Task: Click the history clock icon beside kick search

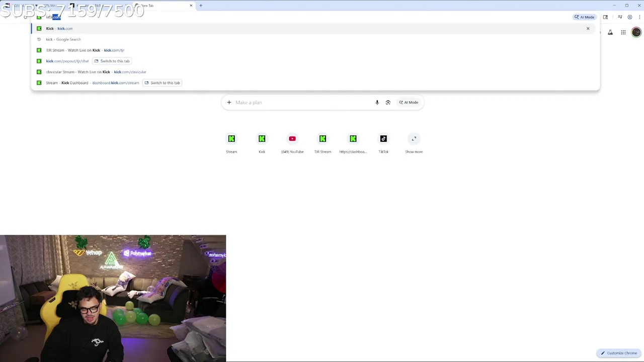Action: (39, 39)
